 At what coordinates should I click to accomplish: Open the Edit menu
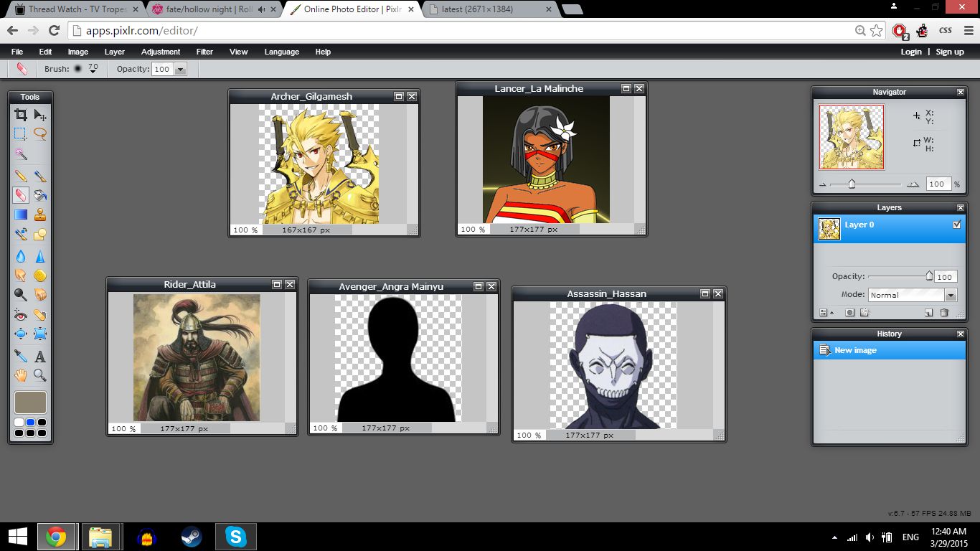[x=45, y=52]
